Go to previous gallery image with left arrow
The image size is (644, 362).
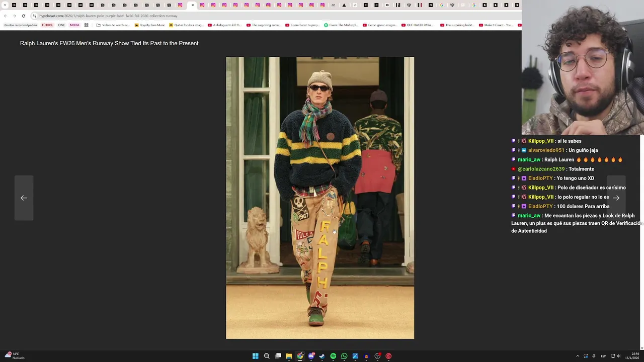(24, 198)
